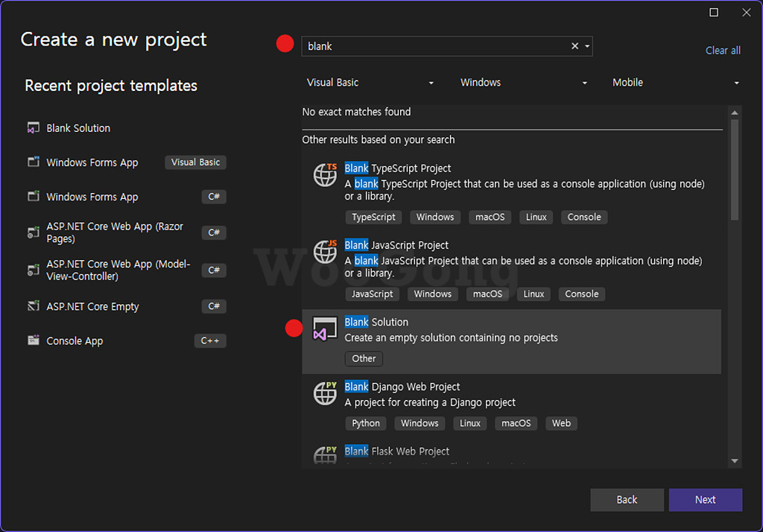The width and height of the screenshot is (763, 532).
Task: Open the Windows platform filter dropdown
Action: pyautogui.click(x=523, y=83)
